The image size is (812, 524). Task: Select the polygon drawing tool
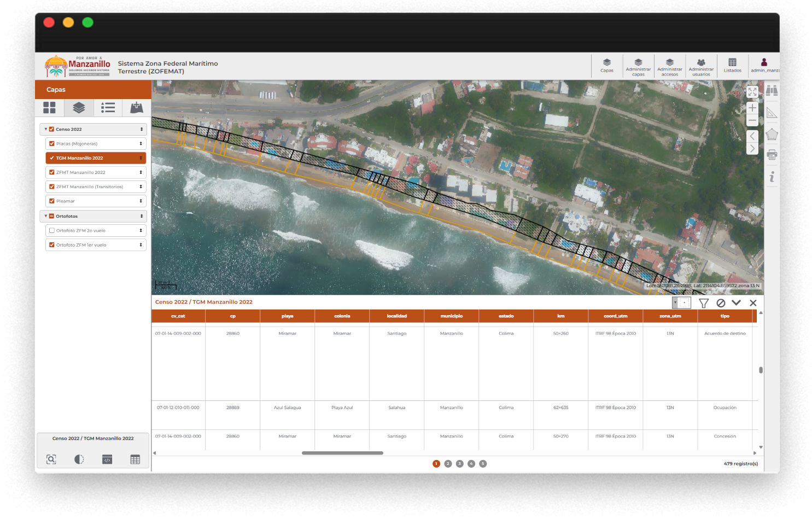pyautogui.click(x=772, y=135)
